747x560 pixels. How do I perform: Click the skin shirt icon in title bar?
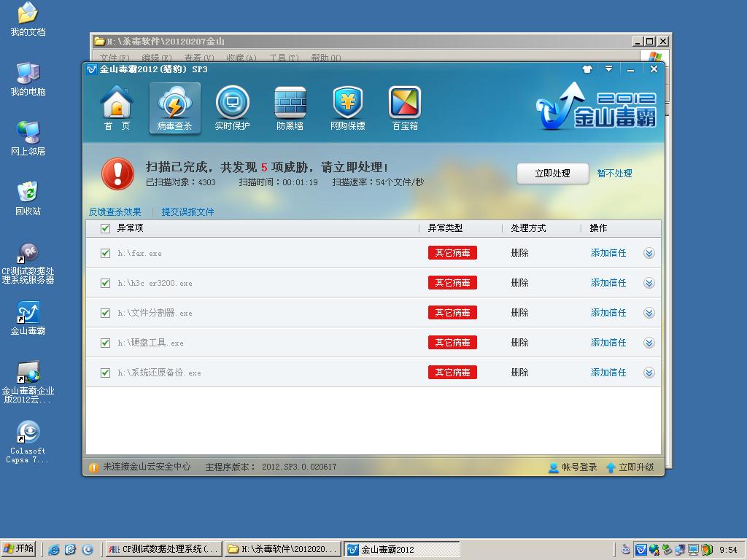point(587,69)
